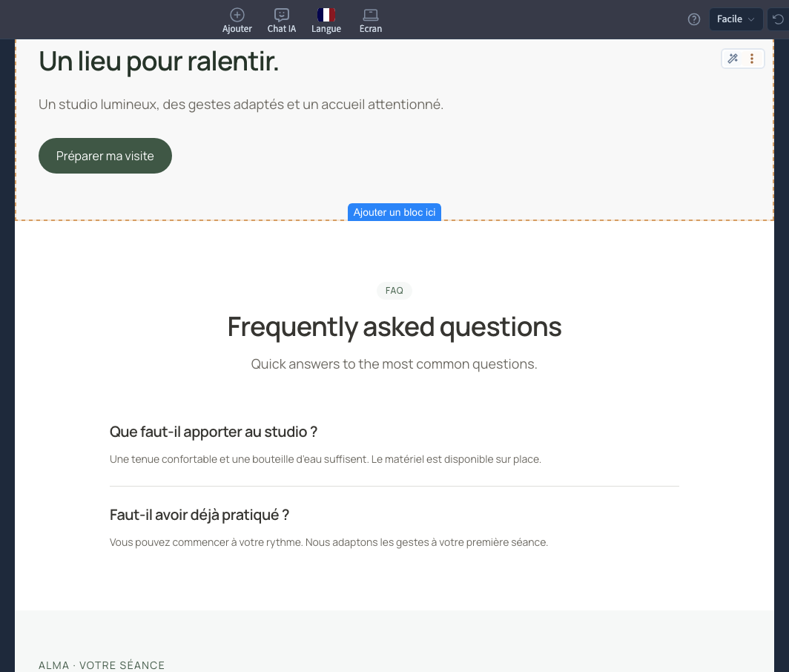This screenshot has width=789, height=672.
Task: Select question Que faut-il apporter au studio ?
Action: pyautogui.click(x=214, y=432)
